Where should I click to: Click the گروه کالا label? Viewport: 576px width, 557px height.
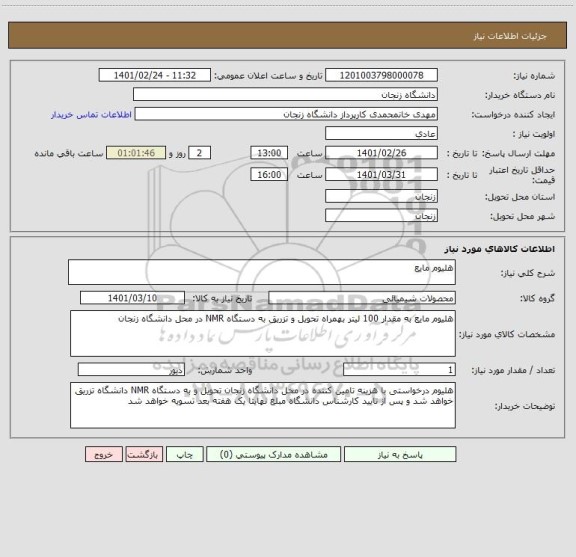[537, 298]
